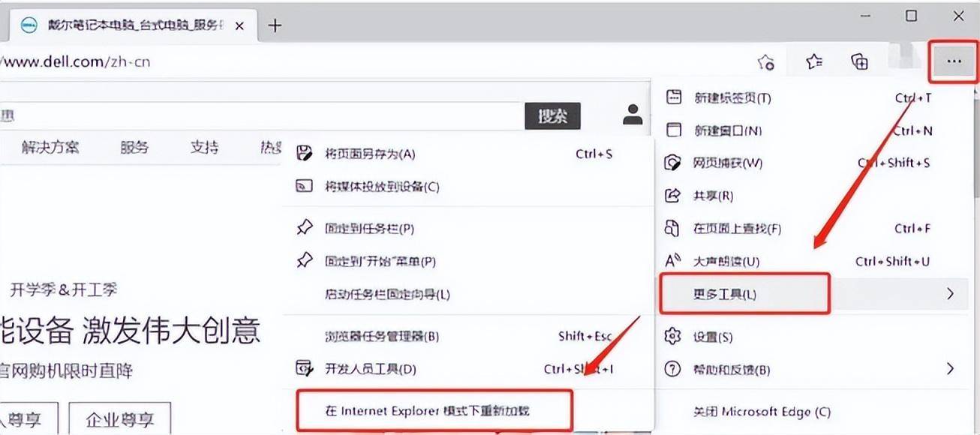Expand the 更多工具(L) submenu arrow
The width and height of the screenshot is (980, 435).
[951, 293]
